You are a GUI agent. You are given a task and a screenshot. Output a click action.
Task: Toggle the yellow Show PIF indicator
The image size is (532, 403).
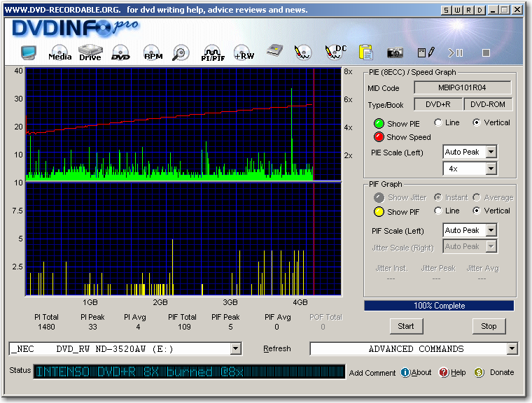click(x=379, y=212)
